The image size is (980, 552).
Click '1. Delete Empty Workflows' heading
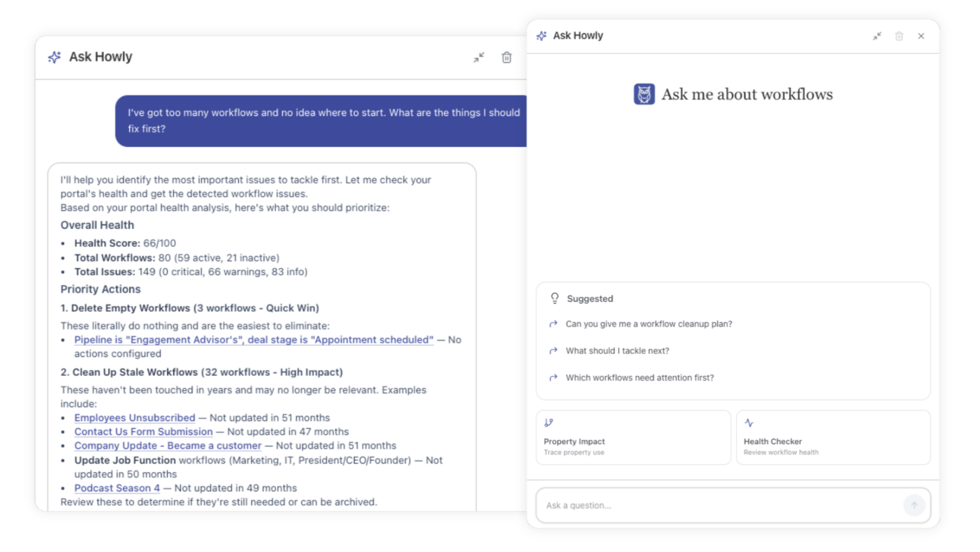click(189, 308)
